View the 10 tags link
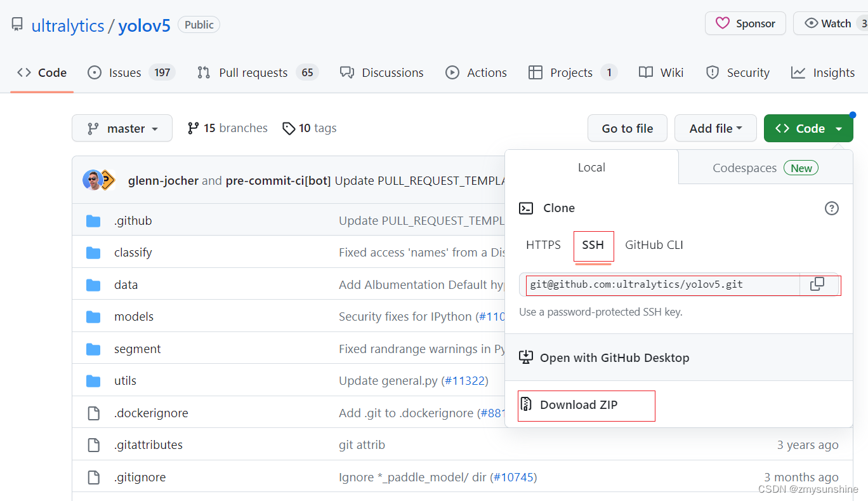This screenshot has height=501, width=868. [310, 128]
